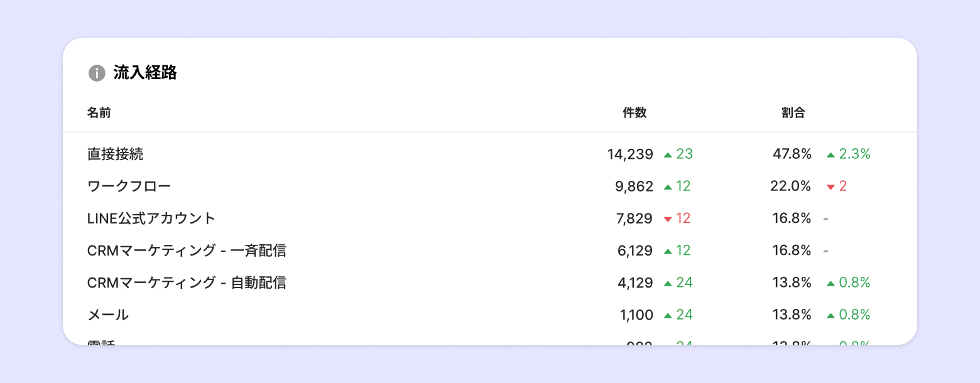The width and height of the screenshot is (980, 383).
Task: Click the 割合 column header
Action: (x=793, y=113)
